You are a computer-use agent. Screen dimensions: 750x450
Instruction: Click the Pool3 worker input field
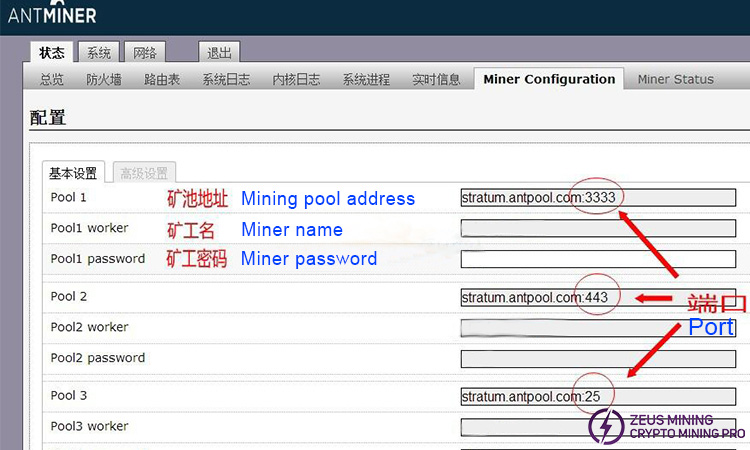click(x=598, y=427)
